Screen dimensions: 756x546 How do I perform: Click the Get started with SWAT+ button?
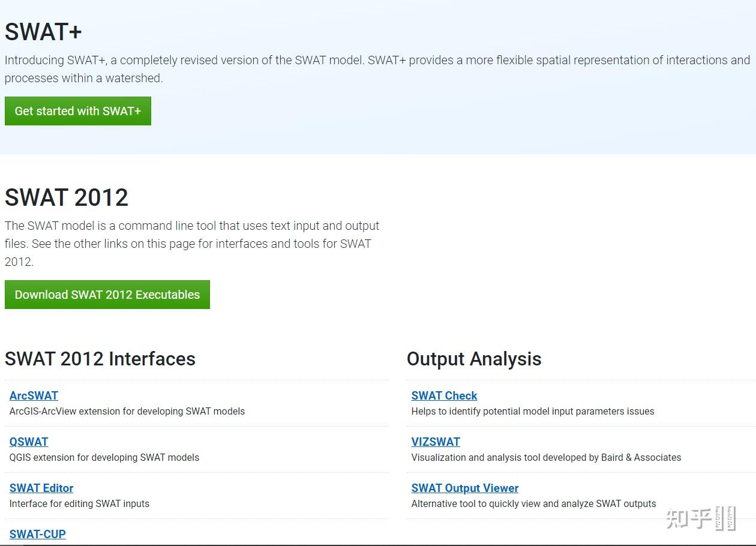78,111
